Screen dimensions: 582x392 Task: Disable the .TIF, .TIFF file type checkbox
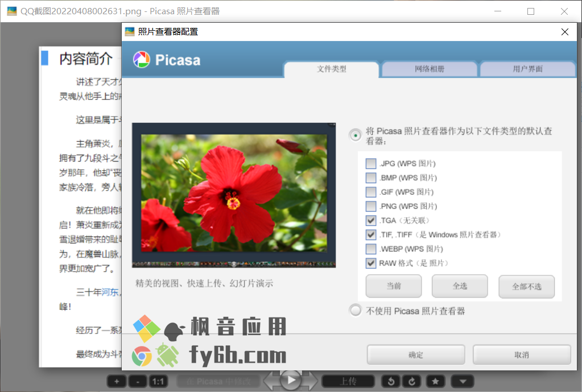pos(371,234)
